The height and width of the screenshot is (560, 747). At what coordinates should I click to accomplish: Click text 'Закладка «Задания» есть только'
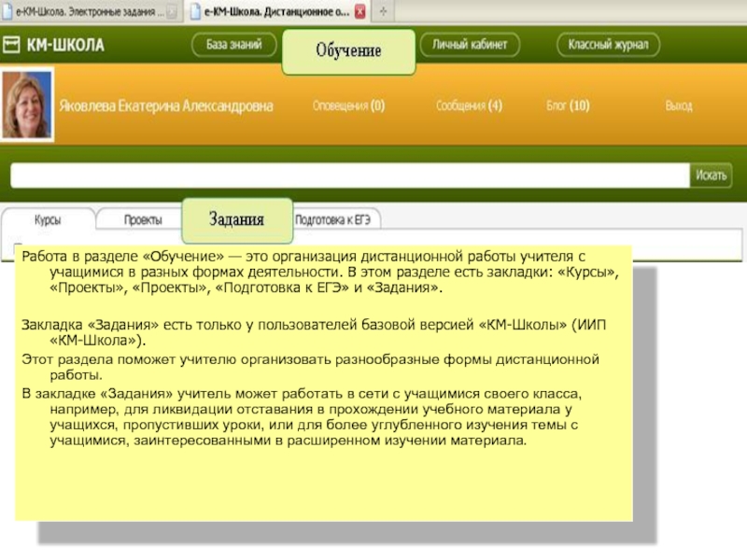coord(131,325)
